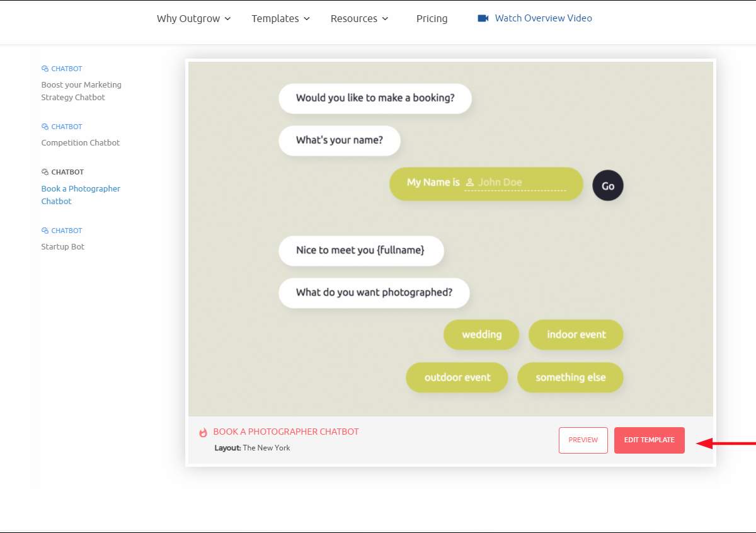Viewport: 756px width, 533px height.
Task: Click the Edit Template button
Action: 649,440
